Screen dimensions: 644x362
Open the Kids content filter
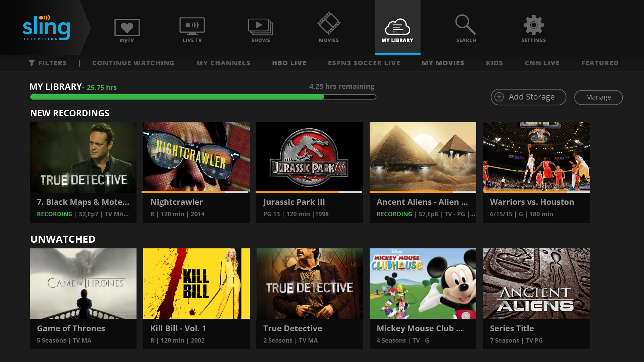click(494, 63)
